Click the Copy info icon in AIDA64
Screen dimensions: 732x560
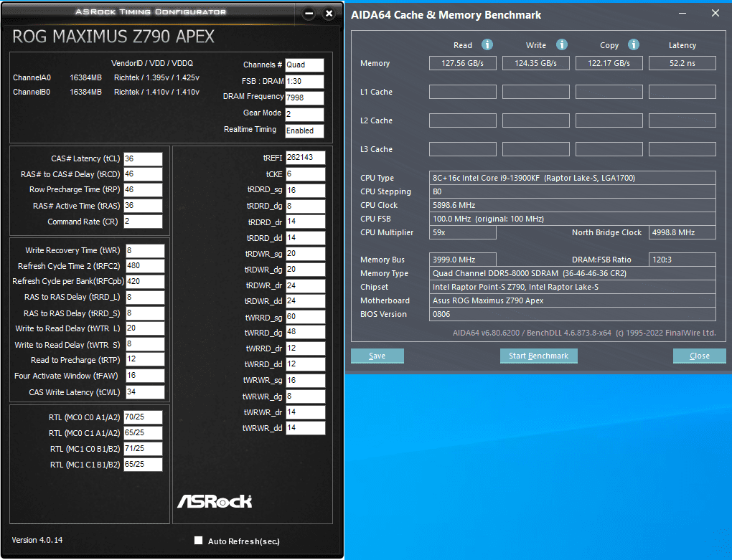click(633, 44)
